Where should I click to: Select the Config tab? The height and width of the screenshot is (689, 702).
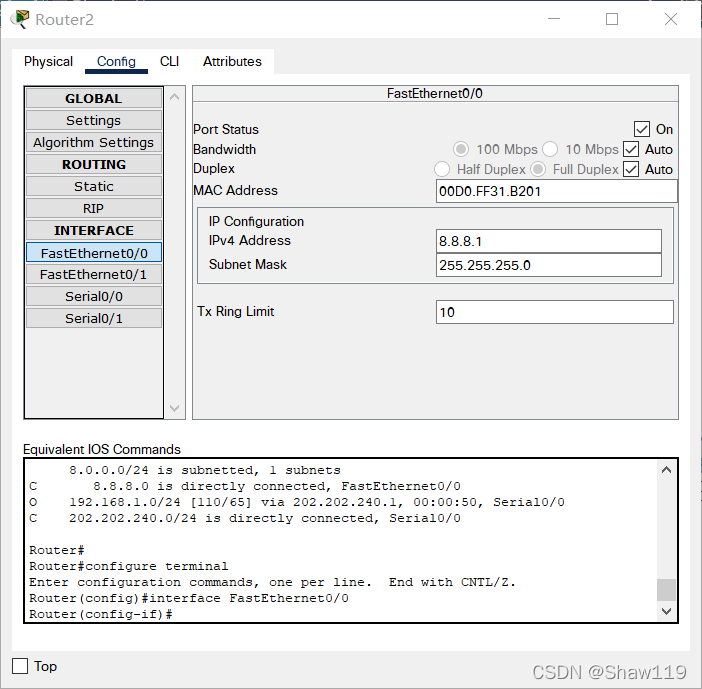[116, 61]
